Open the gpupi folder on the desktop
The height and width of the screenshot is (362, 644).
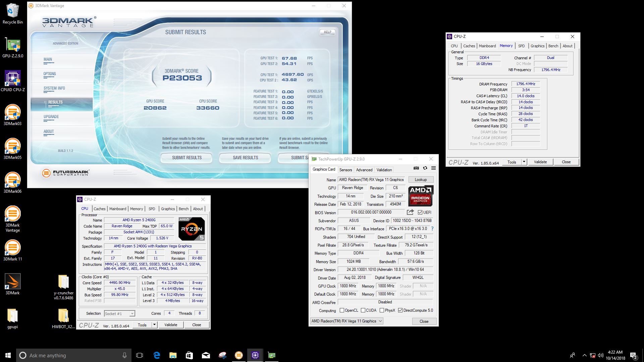click(13, 318)
